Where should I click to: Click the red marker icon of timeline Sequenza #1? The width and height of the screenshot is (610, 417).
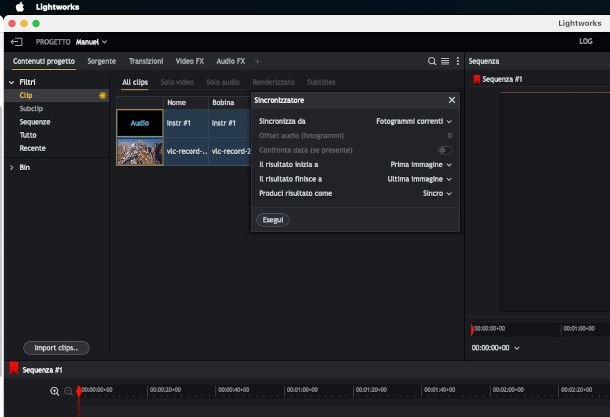[x=14, y=368]
